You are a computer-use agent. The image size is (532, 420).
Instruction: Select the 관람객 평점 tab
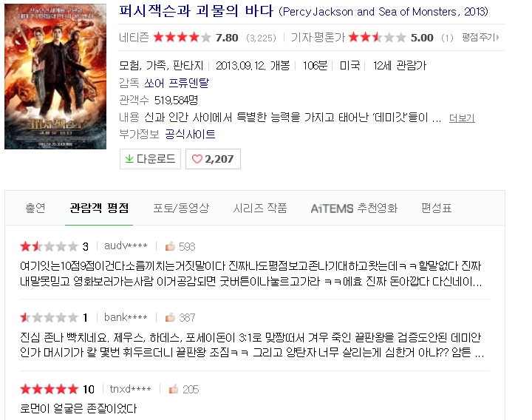(99, 208)
